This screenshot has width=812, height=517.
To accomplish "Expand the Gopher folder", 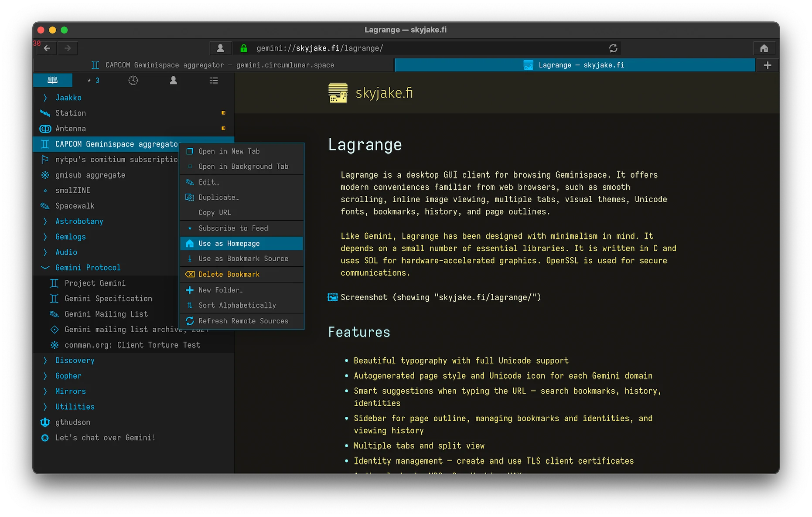I will point(134,376).
